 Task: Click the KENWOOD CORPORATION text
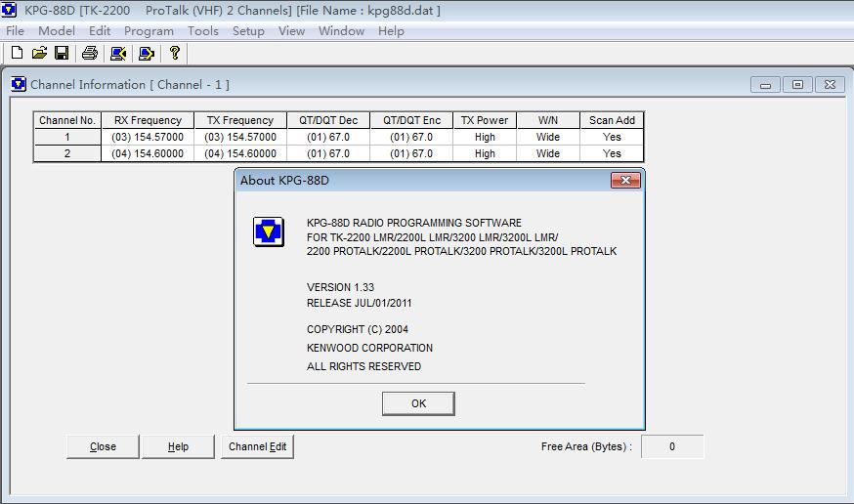[369, 348]
